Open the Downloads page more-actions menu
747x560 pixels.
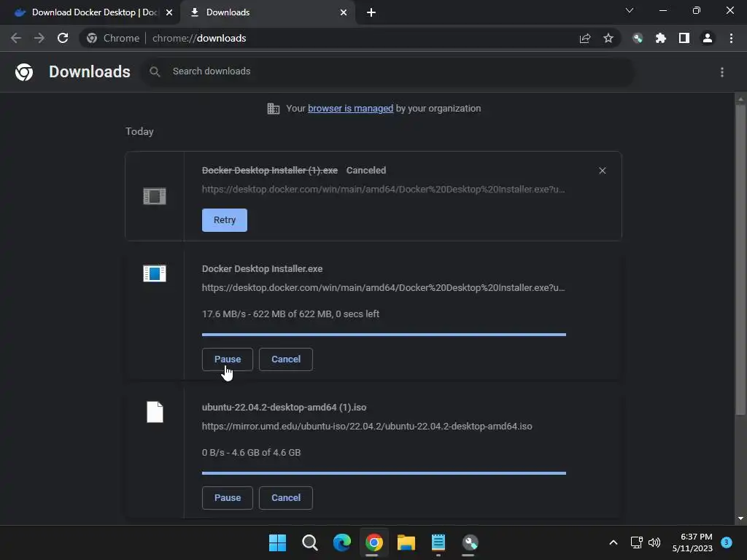pyautogui.click(x=722, y=72)
